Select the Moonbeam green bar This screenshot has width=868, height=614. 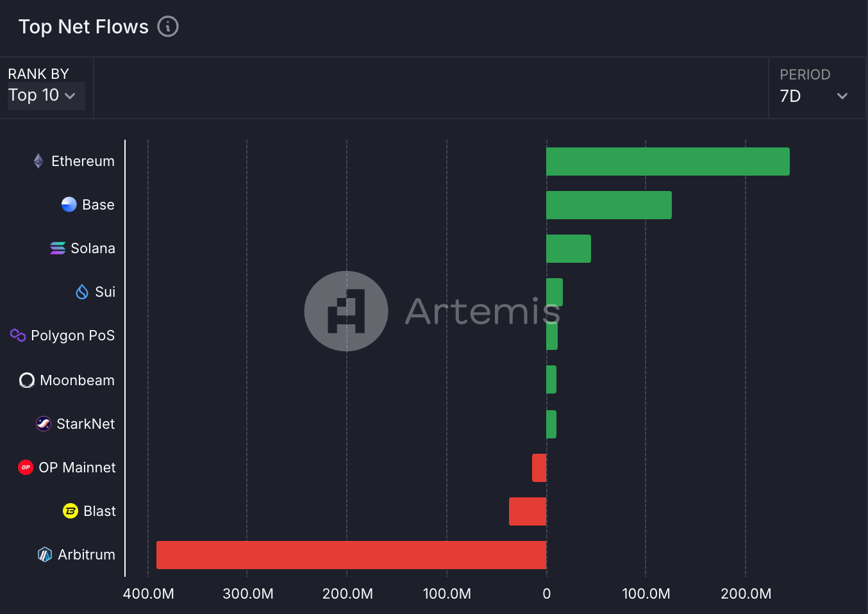point(551,379)
